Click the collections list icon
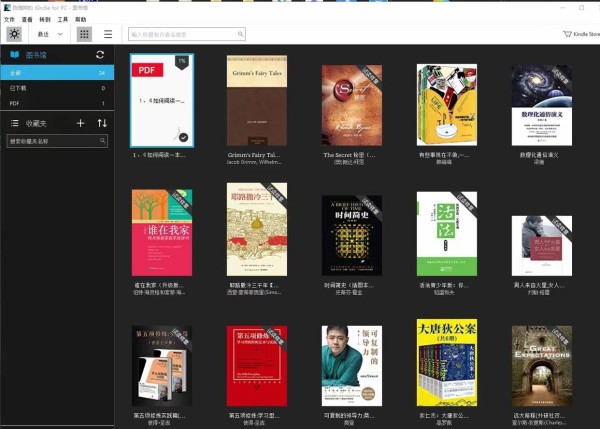Image resolution: width=600 pixels, height=429 pixels. 15,123
